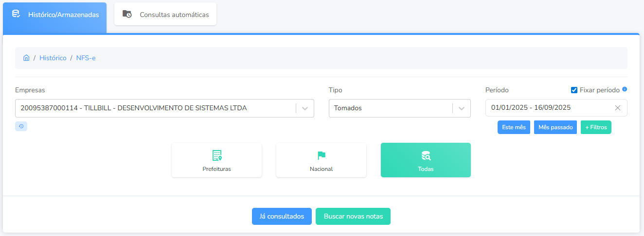Switch to the Consultas automáticas tab
This screenshot has height=236, width=644.
click(x=165, y=15)
